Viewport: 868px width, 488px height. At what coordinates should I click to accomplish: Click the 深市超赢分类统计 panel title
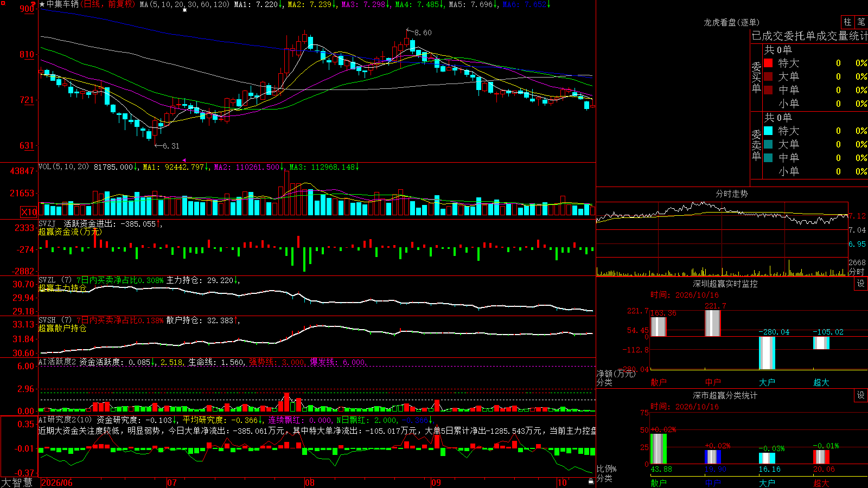pyautogui.click(x=725, y=395)
